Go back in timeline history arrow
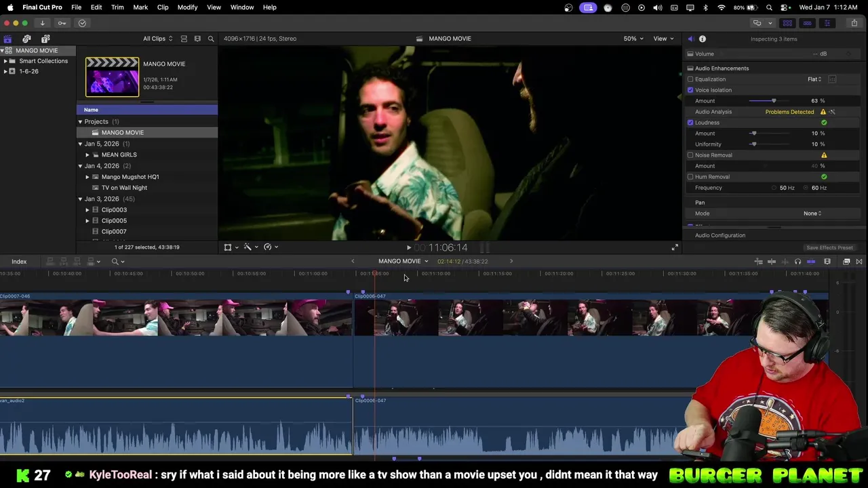The height and width of the screenshot is (488, 868). (353, 262)
